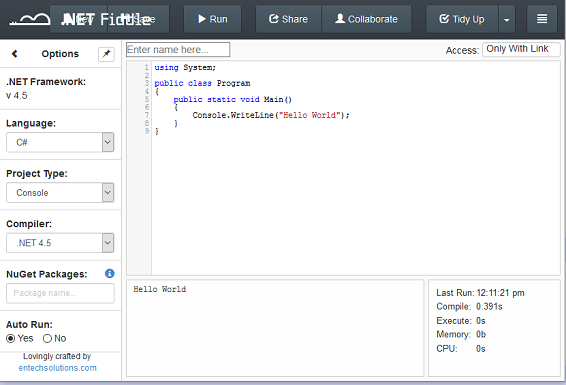Open the Project Type Console dropdown

coord(60,193)
